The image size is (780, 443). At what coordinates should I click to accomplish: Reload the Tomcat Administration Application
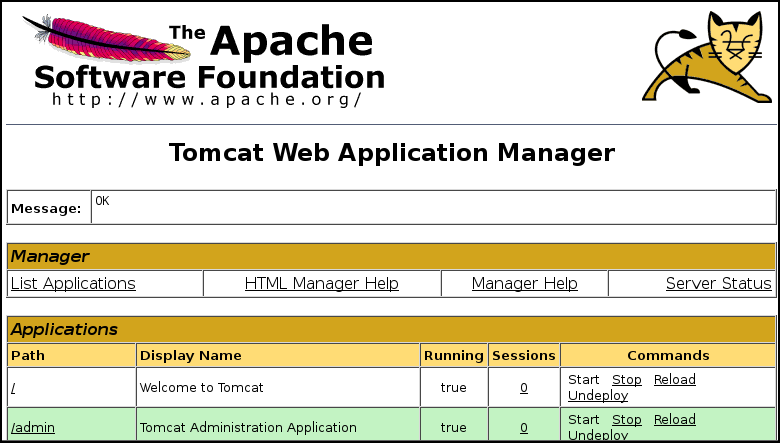675,420
